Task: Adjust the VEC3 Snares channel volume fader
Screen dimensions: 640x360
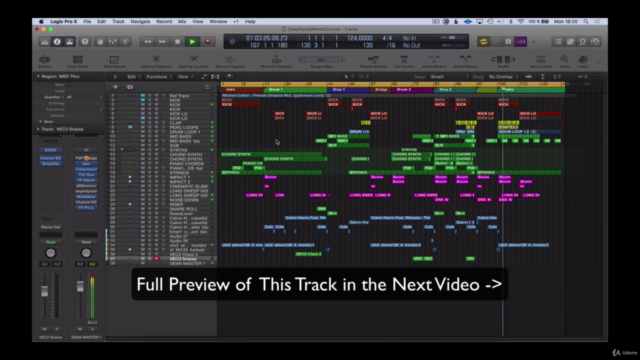Action: pyautogui.click(x=44, y=291)
